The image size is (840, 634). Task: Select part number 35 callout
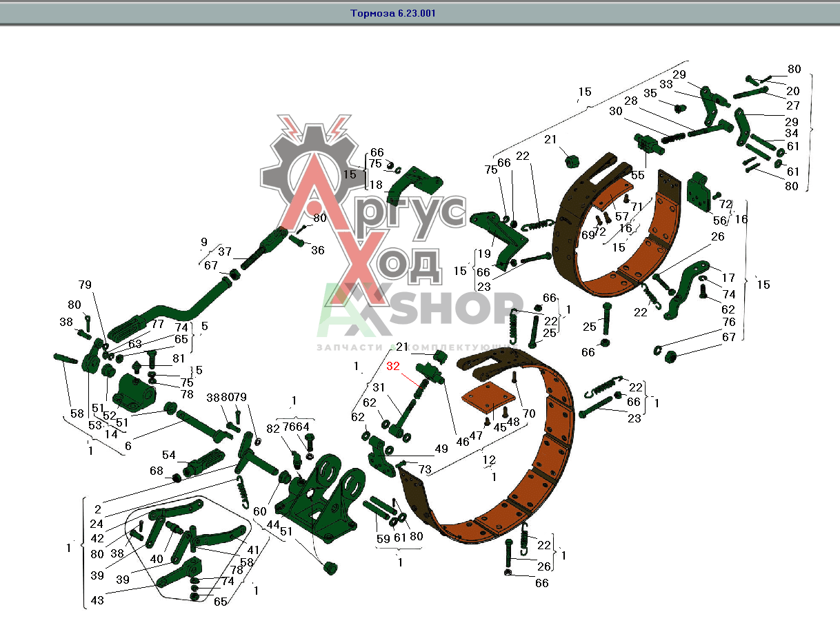tap(650, 93)
